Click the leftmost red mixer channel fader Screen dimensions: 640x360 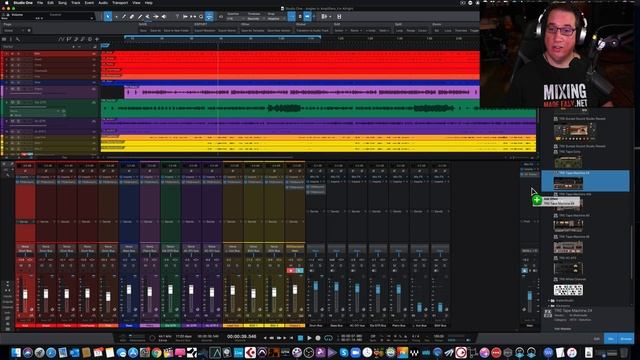pos(25,294)
